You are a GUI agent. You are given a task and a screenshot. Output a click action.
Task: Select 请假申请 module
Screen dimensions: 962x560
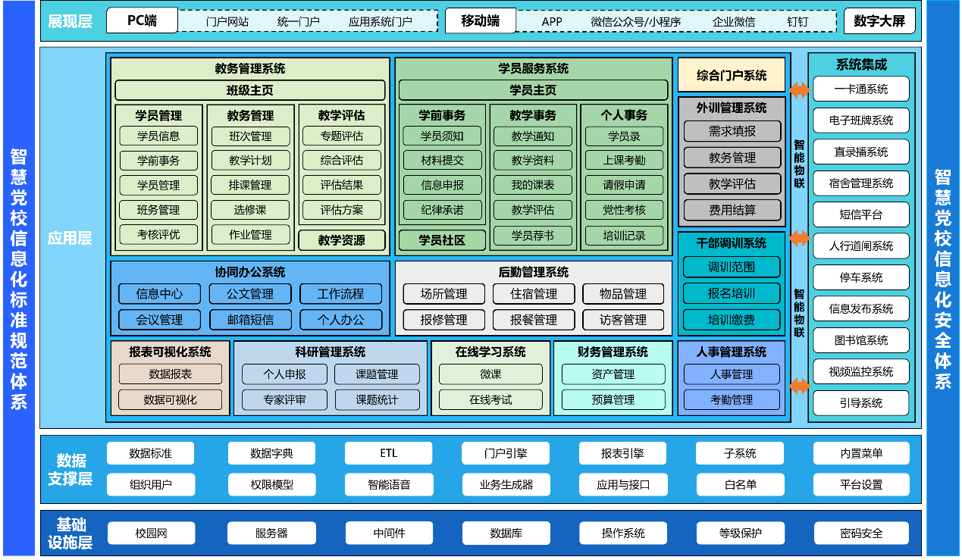pos(624,185)
